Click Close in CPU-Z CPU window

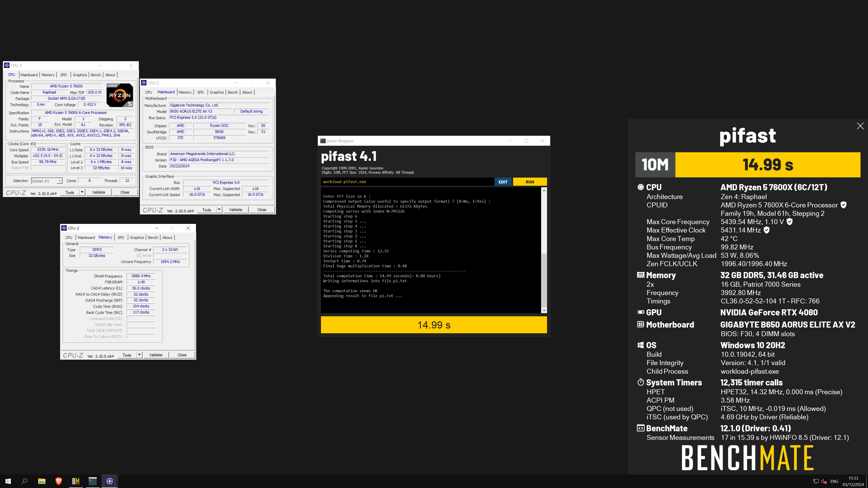click(x=125, y=192)
